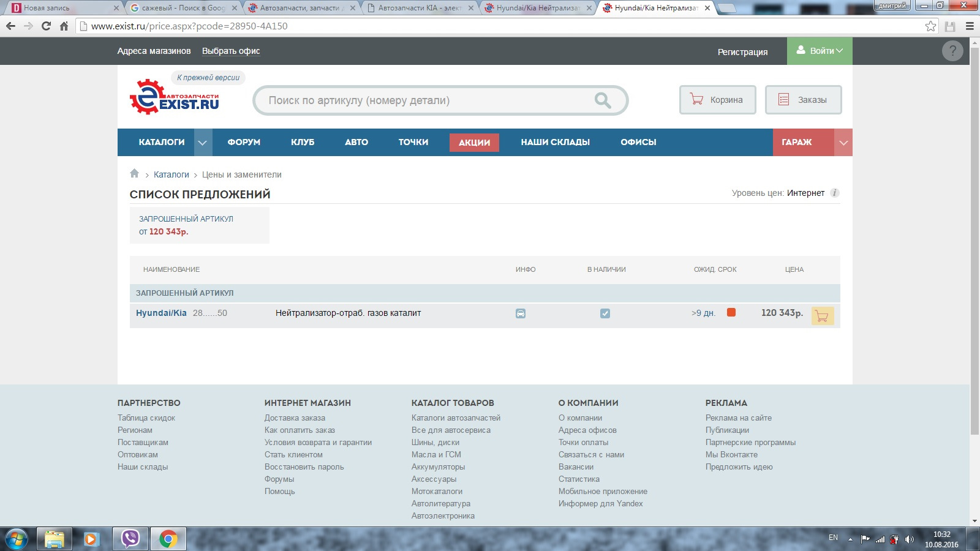Click the price level info icon
Screen dimensions: 980x551
coord(835,193)
